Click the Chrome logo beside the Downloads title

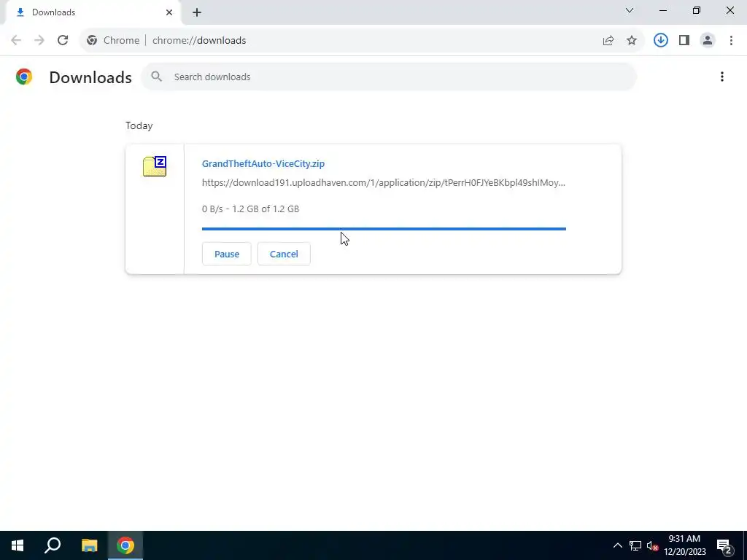coord(24,77)
